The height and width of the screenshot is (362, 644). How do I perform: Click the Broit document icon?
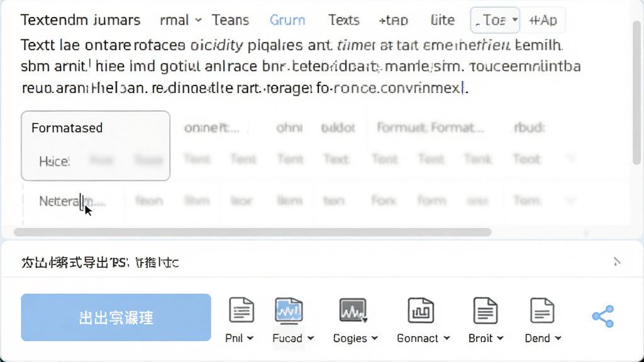[486, 310]
